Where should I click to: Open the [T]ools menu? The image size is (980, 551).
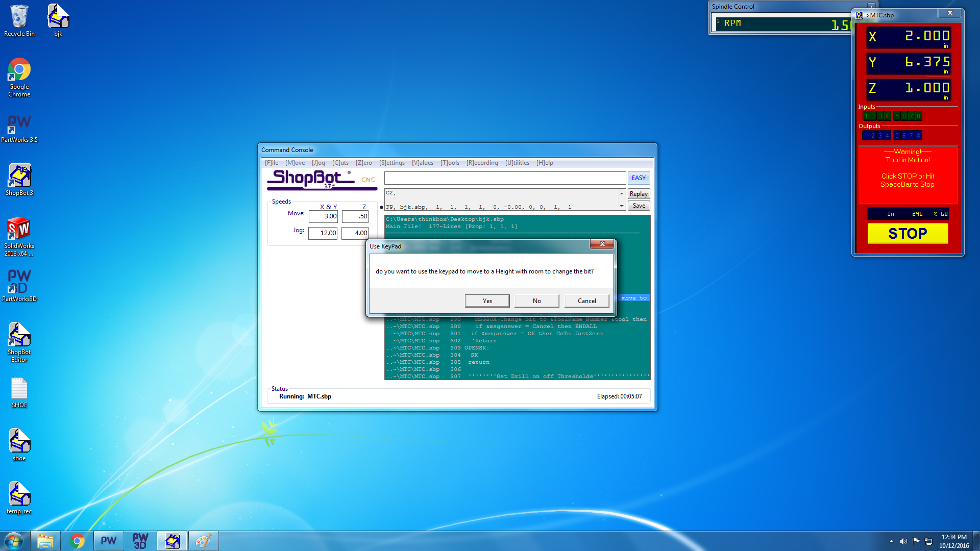(x=450, y=163)
